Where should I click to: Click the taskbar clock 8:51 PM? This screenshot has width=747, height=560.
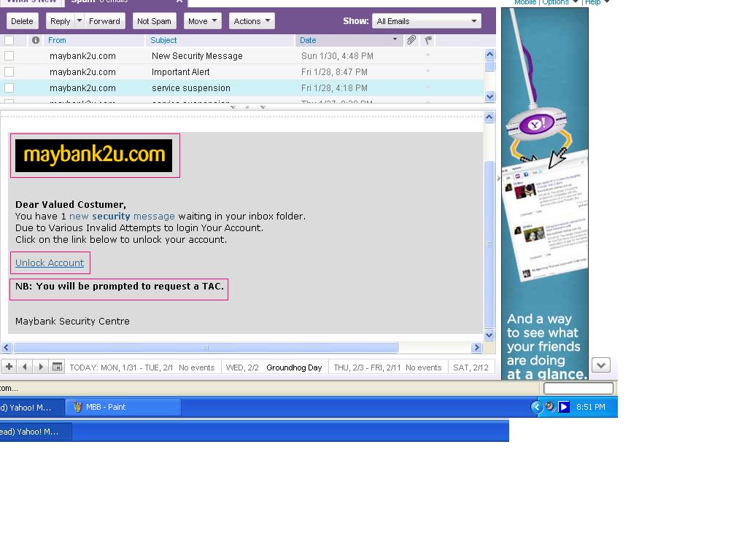590,407
